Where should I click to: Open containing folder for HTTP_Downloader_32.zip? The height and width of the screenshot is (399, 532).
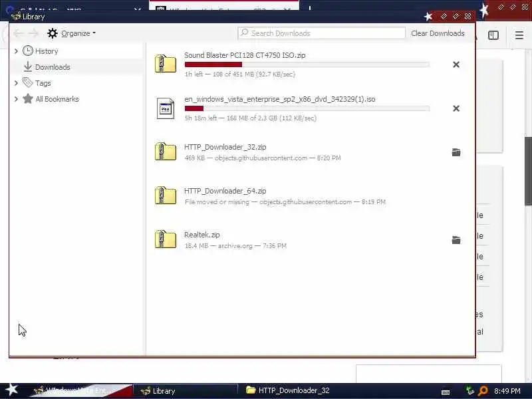coord(456,152)
